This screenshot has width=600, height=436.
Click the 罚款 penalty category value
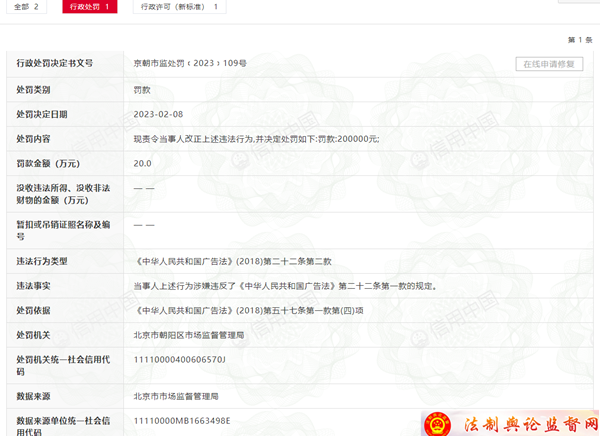142,90
